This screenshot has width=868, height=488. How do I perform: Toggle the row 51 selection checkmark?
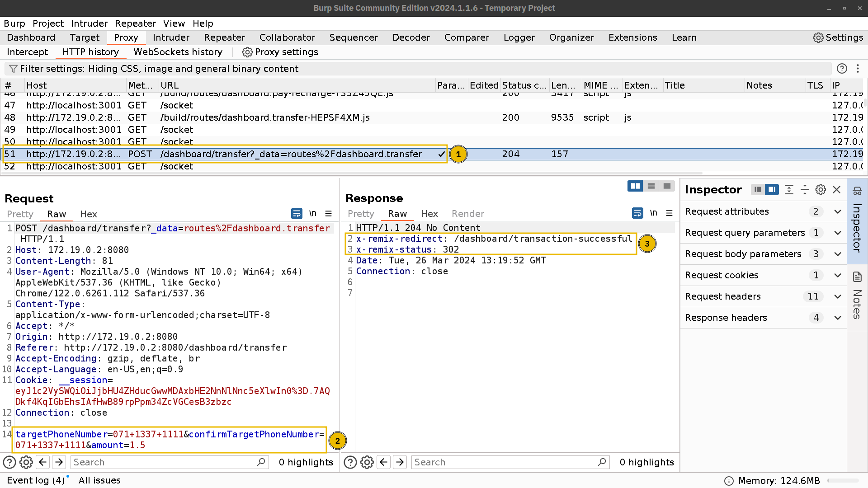[x=442, y=154]
